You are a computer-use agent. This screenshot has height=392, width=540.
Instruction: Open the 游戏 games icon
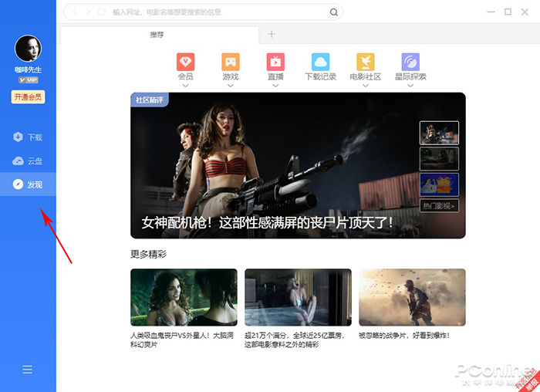tap(230, 62)
